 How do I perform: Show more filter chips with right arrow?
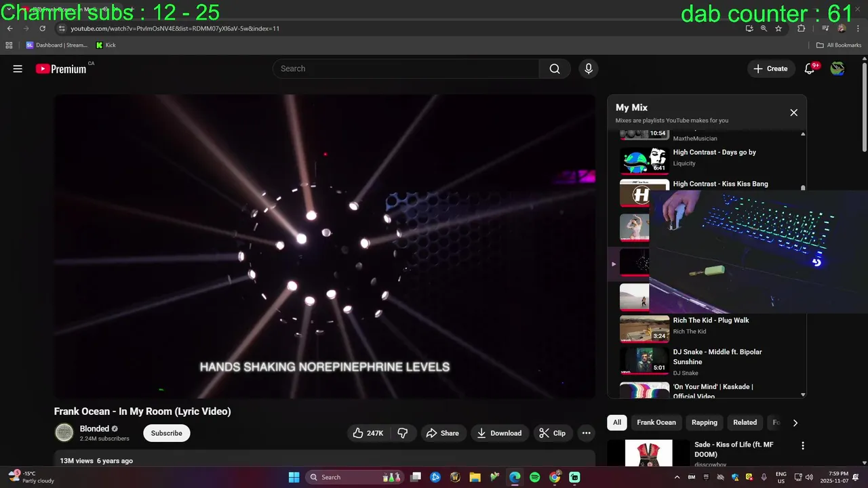pos(795,422)
